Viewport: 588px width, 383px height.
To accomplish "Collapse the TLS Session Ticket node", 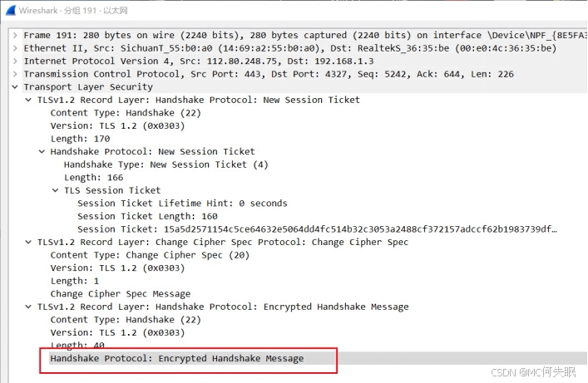I will (x=56, y=190).
